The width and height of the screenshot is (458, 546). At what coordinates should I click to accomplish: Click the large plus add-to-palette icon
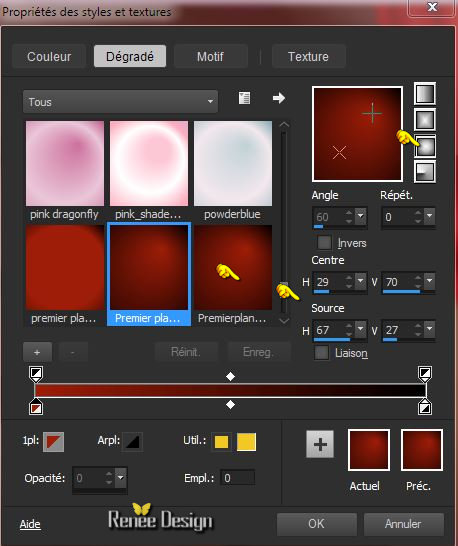[x=320, y=444]
